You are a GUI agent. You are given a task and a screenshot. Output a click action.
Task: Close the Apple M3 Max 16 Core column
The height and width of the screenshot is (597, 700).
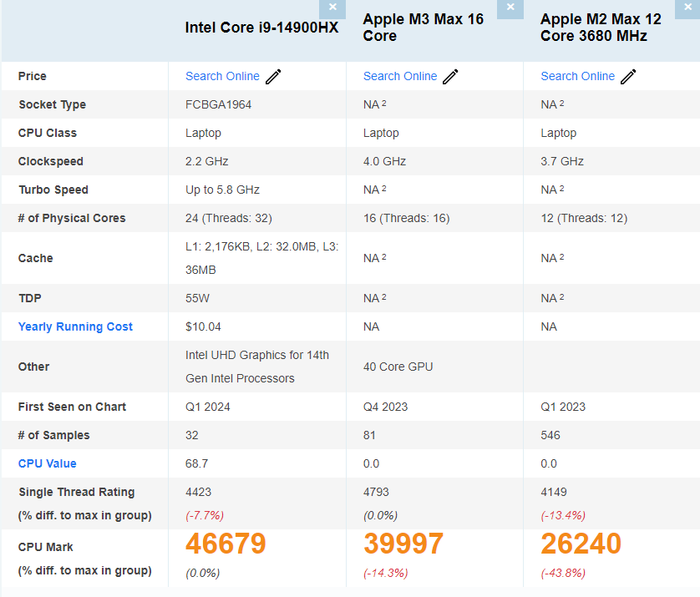[x=510, y=8]
